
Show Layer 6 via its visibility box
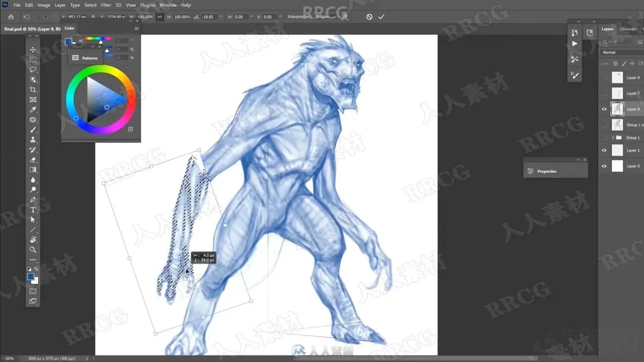tap(604, 78)
